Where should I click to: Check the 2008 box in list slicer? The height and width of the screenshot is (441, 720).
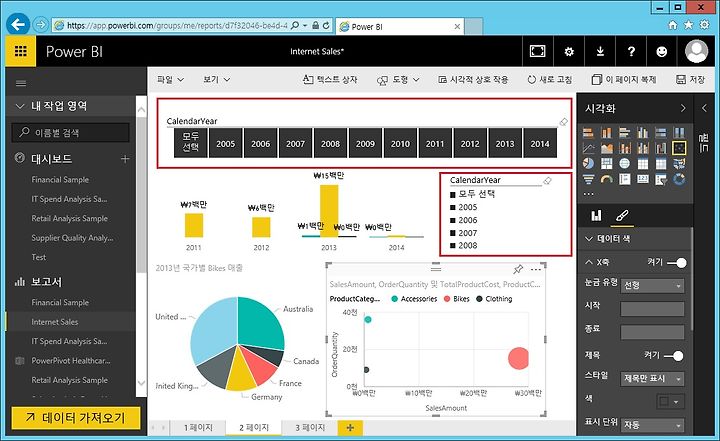click(x=453, y=246)
